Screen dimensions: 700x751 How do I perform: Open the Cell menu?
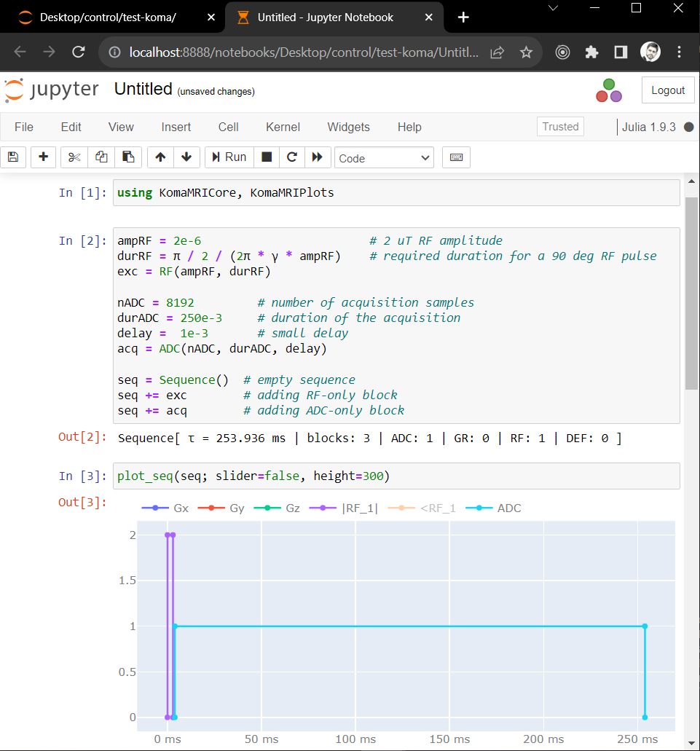click(228, 127)
